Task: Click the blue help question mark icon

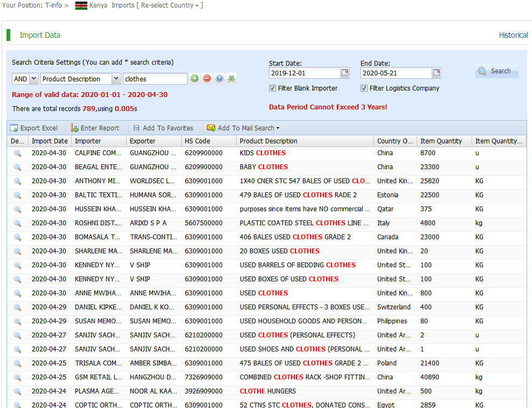Action: [x=219, y=79]
